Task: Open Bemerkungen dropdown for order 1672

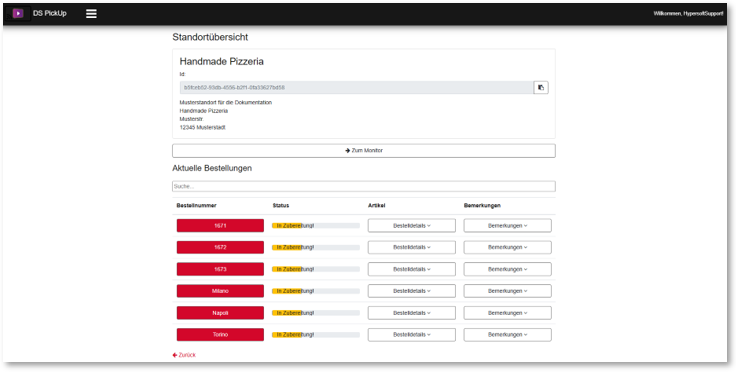Action: (x=507, y=247)
